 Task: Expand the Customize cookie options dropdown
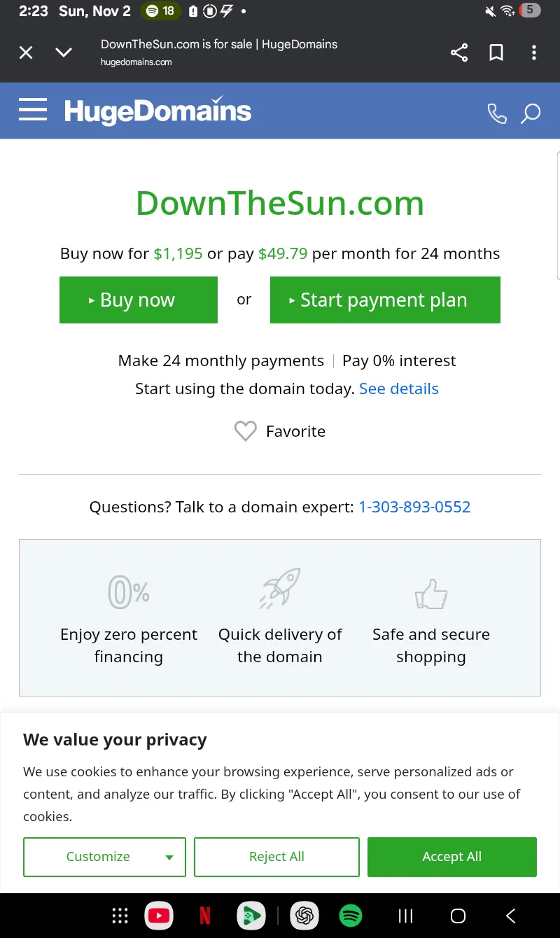point(104,857)
